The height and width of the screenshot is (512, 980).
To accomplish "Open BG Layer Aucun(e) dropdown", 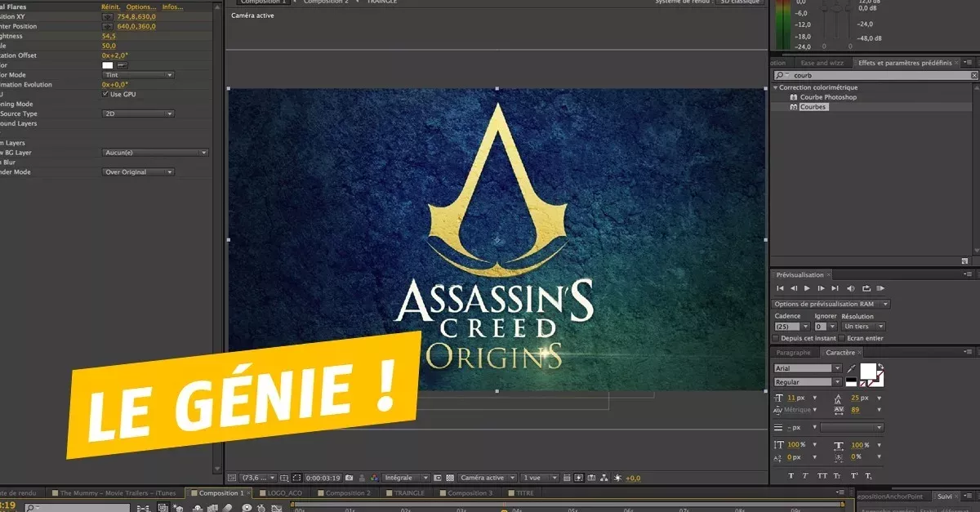I will tap(155, 153).
